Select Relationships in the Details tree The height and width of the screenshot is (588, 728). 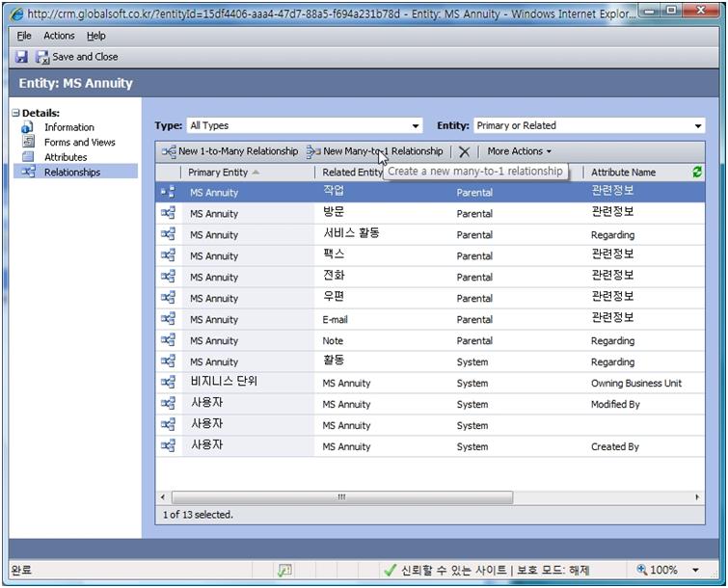coord(72,172)
